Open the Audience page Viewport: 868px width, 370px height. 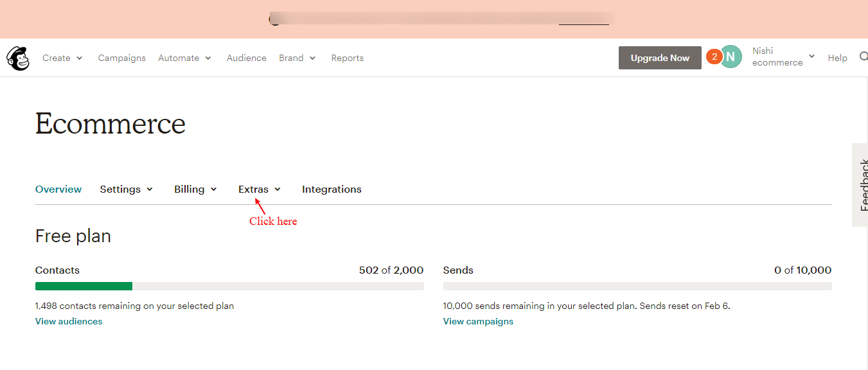247,58
